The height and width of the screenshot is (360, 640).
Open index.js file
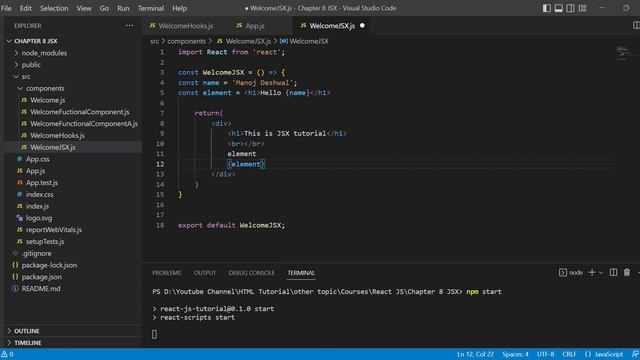(x=37, y=207)
